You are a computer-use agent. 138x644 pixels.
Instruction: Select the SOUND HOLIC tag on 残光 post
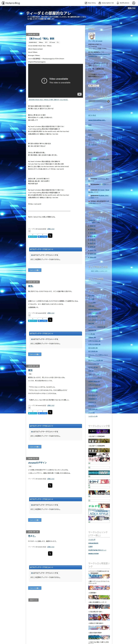(x=33, y=43)
